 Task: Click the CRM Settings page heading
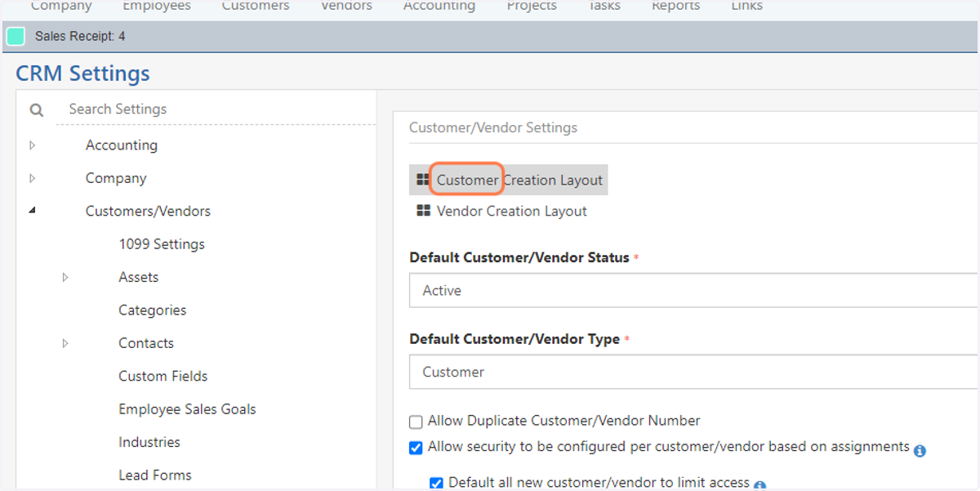(82, 74)
